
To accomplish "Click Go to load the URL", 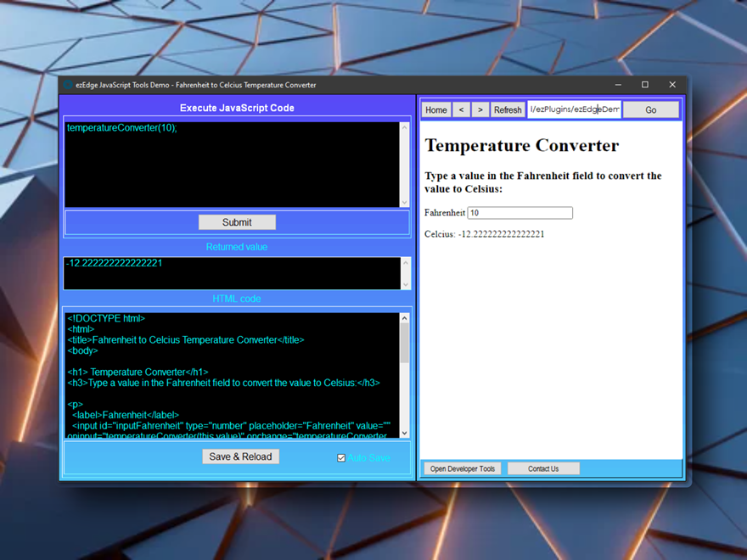I will click(x=650, y=109).
